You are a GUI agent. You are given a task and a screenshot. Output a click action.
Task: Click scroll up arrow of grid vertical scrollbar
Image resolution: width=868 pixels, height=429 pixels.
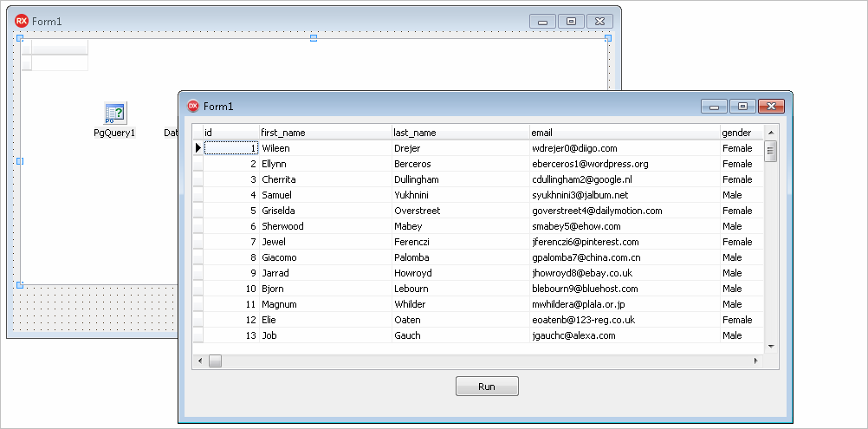pos(771,133)
